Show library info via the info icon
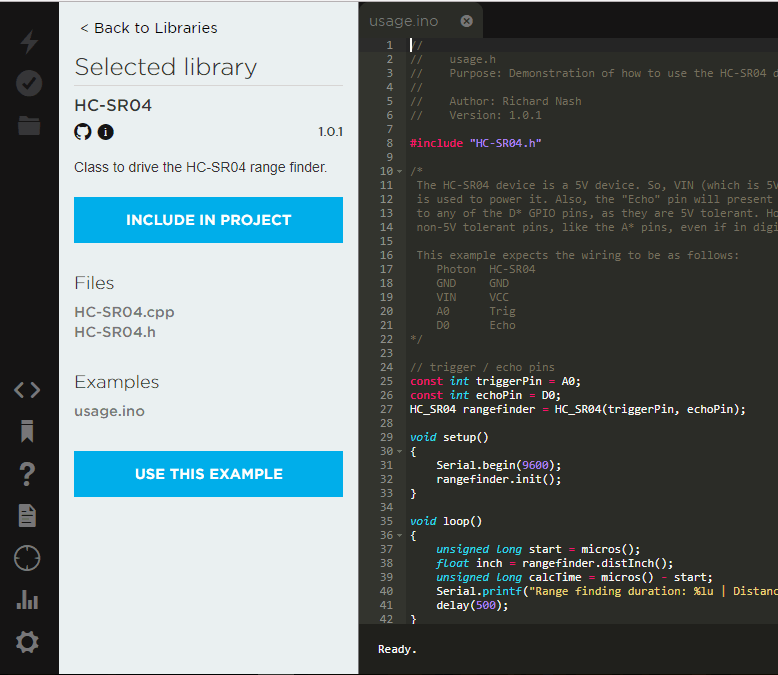 click(105, 132)
